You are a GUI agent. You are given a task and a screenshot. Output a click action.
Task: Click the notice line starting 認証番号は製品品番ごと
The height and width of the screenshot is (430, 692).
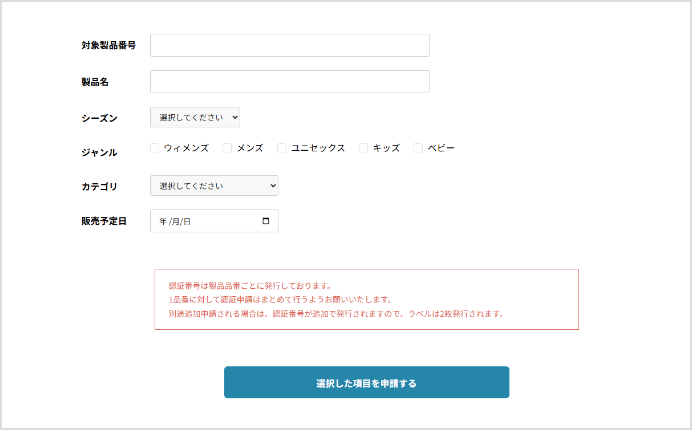(x=250, y=286)
